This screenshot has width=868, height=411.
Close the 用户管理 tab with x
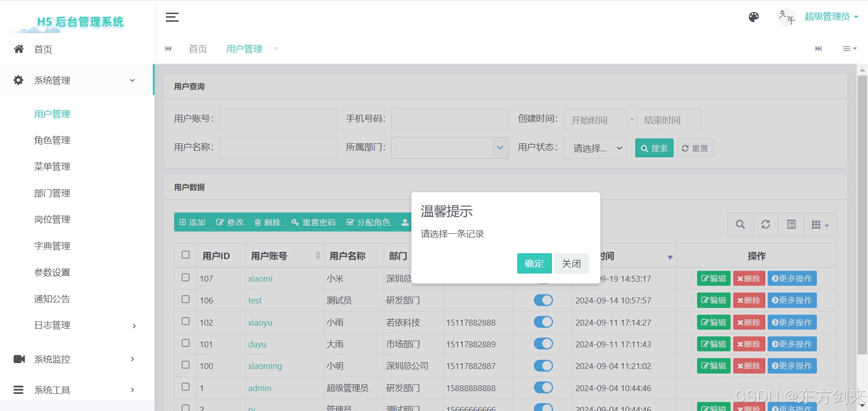(x=276, y=48)
